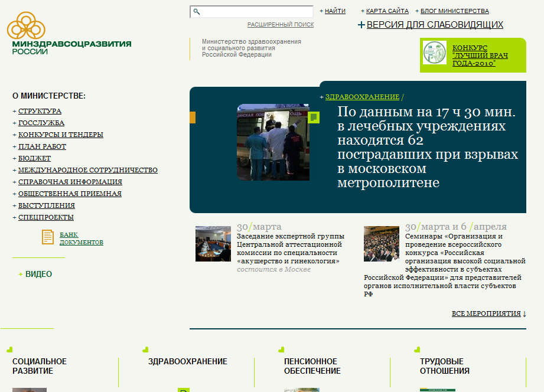Image resolution: width=544 pixels, height=392 pixels.
Task: Click the 'состоится в Москве' note
Action: coord(273,269)
